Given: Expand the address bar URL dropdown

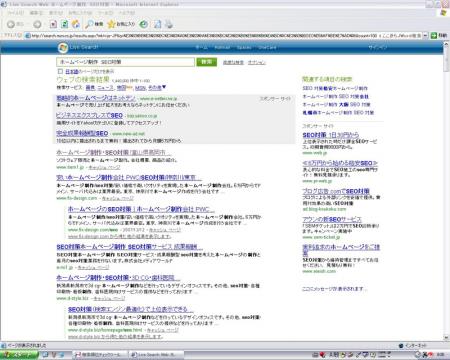Looking at the screenshot, I should tap(425, 36).
